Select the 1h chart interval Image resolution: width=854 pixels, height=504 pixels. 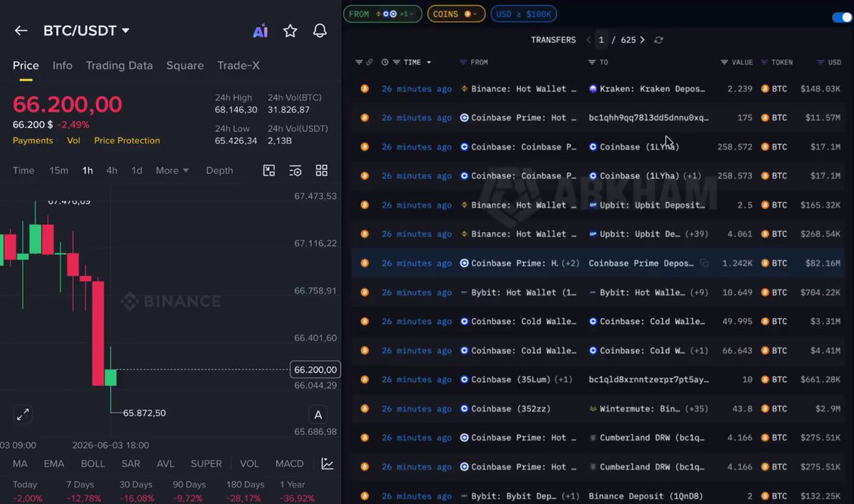coord(87,170)
